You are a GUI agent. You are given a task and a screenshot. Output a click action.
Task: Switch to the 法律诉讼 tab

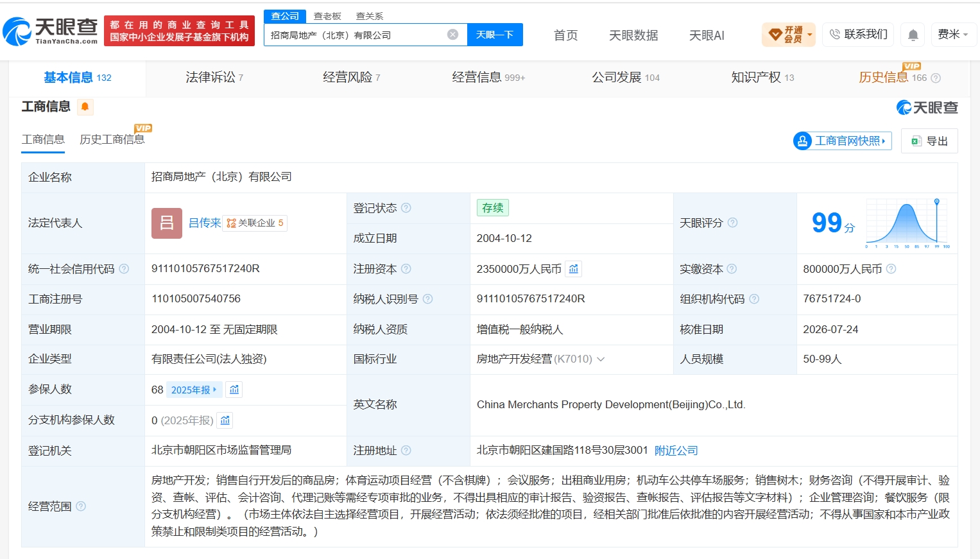(214, 78)
